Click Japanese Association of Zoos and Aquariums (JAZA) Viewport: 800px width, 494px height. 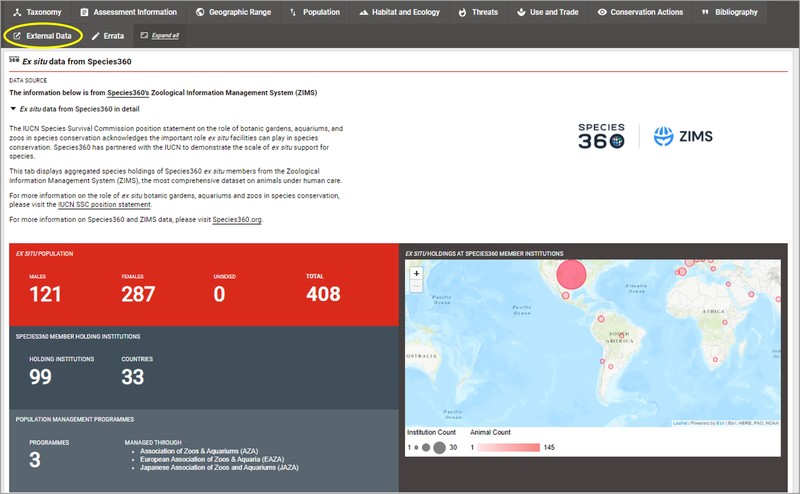pyautogui.click(x=219, y=467)
